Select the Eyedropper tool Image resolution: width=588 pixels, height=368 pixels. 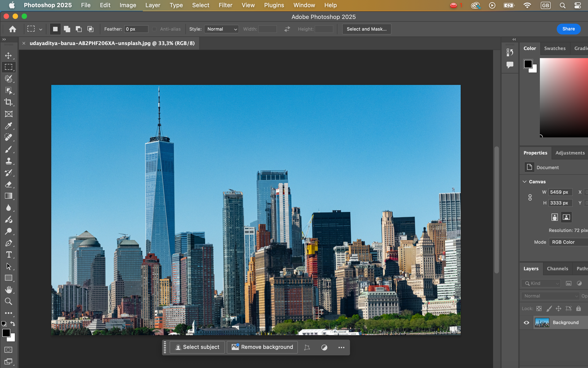[x=9, y=126]
